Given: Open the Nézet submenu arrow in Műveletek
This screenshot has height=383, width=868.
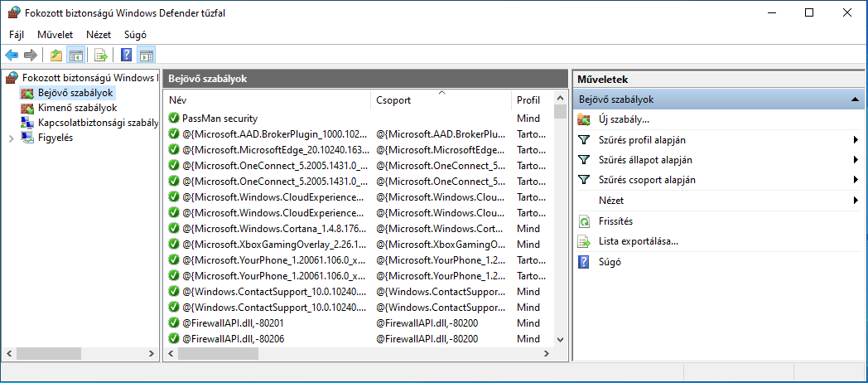Looking at the screenshot, I should click(856, 200).
